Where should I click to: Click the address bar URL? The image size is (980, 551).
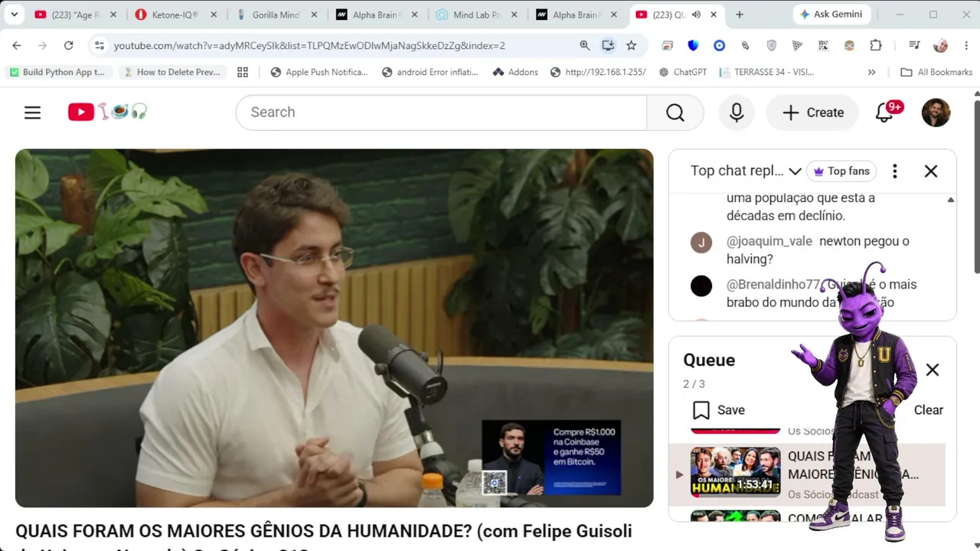click(x=309, y=46)
